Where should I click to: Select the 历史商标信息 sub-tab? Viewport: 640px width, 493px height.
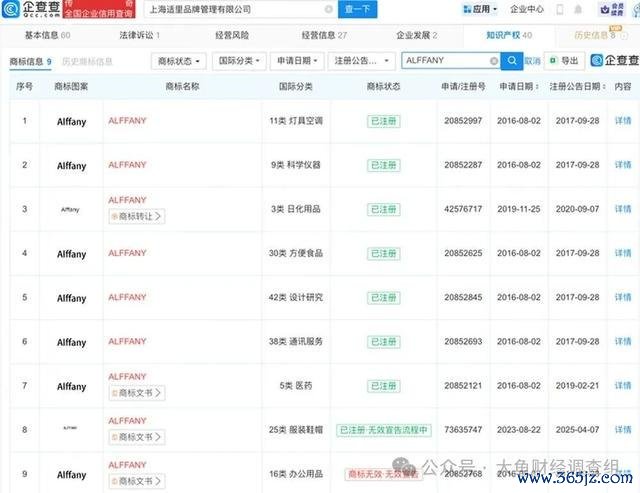[x=87, y=62]
